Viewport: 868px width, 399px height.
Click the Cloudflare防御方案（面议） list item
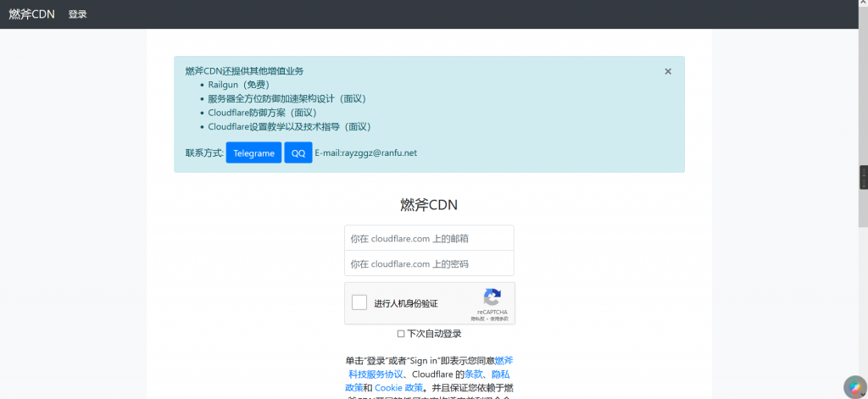263,113
